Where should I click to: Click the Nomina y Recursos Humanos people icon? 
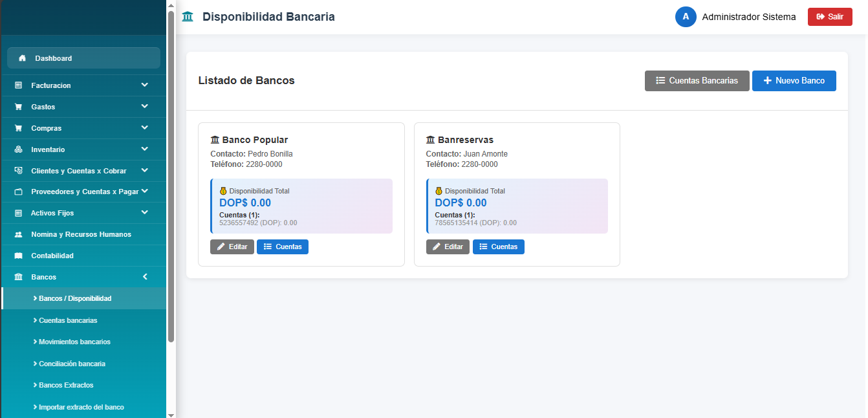[x=18, y=234]
